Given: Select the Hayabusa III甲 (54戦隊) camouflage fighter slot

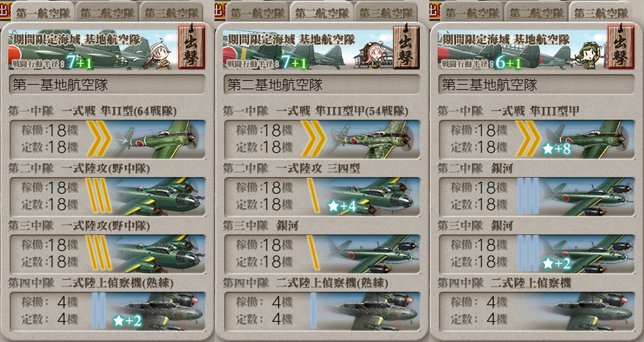Looking at the screenshot, I should [322, 139].
